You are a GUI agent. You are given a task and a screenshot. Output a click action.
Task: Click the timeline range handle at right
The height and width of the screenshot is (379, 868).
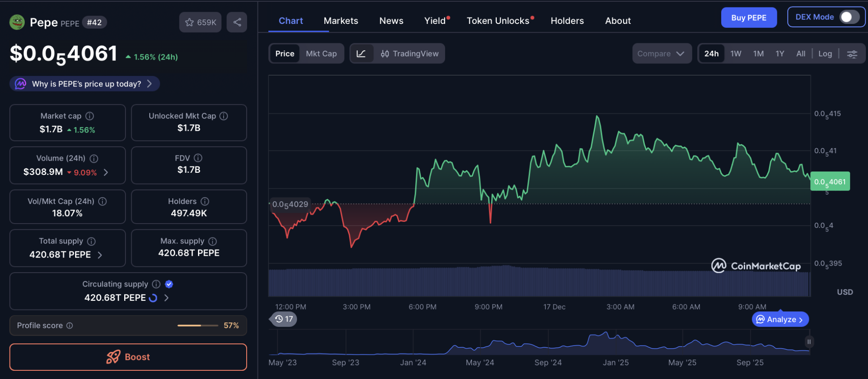[x=809, y=342]
